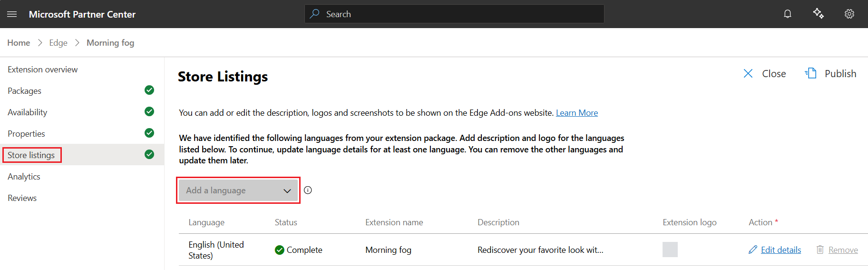This screenshot has width=868, height=270.
Task: Click the Publish button label
Action: pos(840,74)
